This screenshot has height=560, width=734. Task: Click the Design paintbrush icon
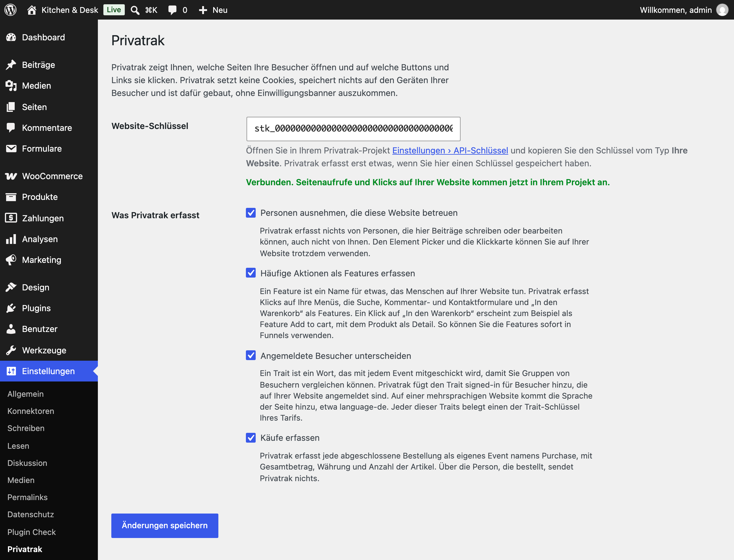(x=11, y=287)
